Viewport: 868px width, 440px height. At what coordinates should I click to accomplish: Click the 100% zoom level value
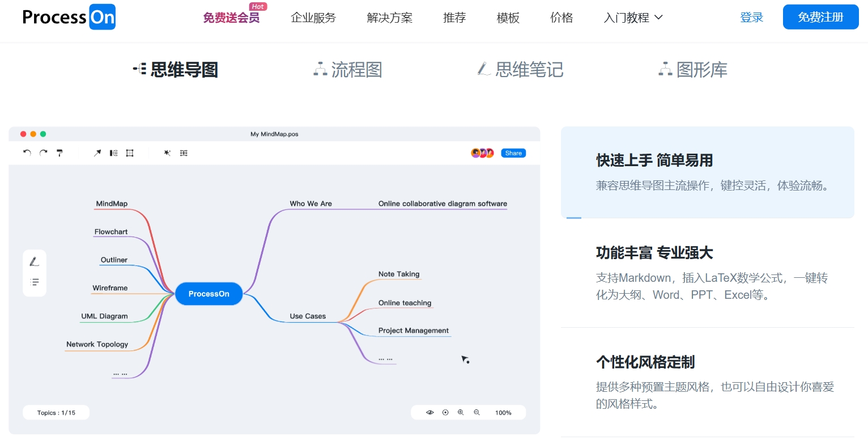tap(503, 413)
